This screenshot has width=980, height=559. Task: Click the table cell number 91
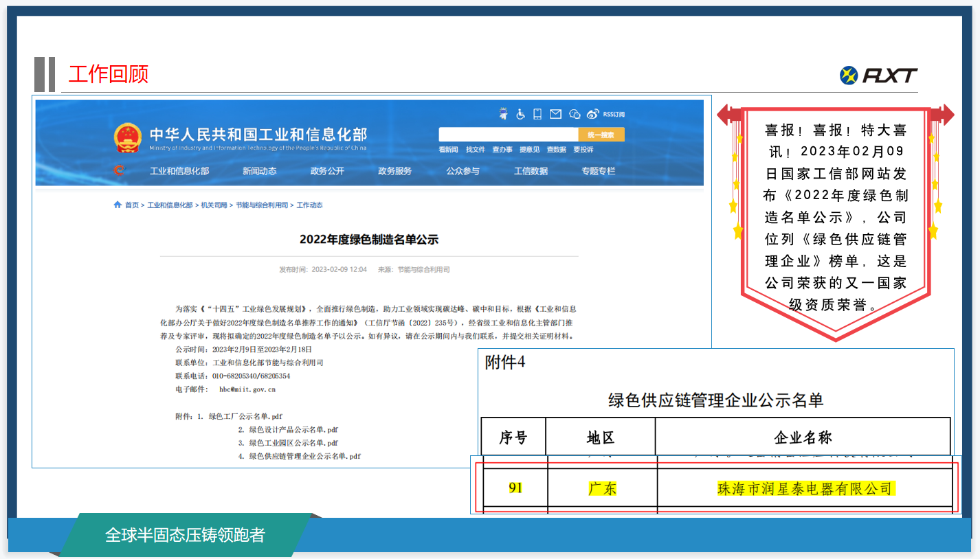coord(515,488)
